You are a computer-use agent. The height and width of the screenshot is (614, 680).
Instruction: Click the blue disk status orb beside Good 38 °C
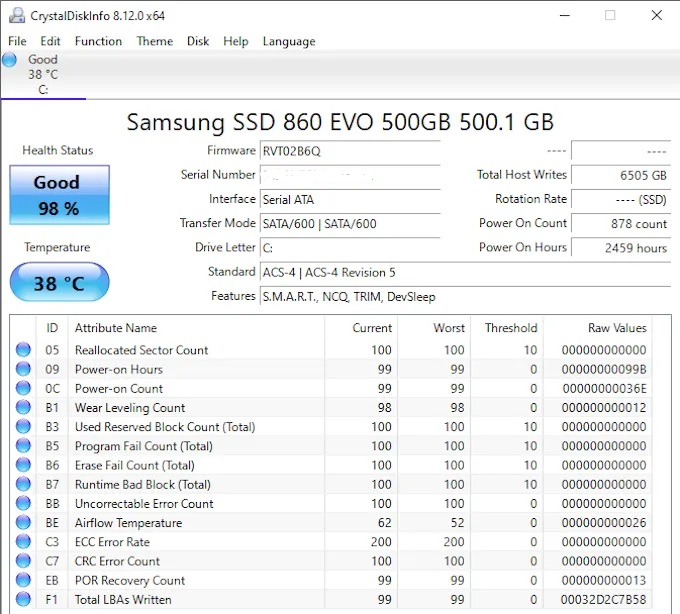pyautogui.click(x=9, y=60)
